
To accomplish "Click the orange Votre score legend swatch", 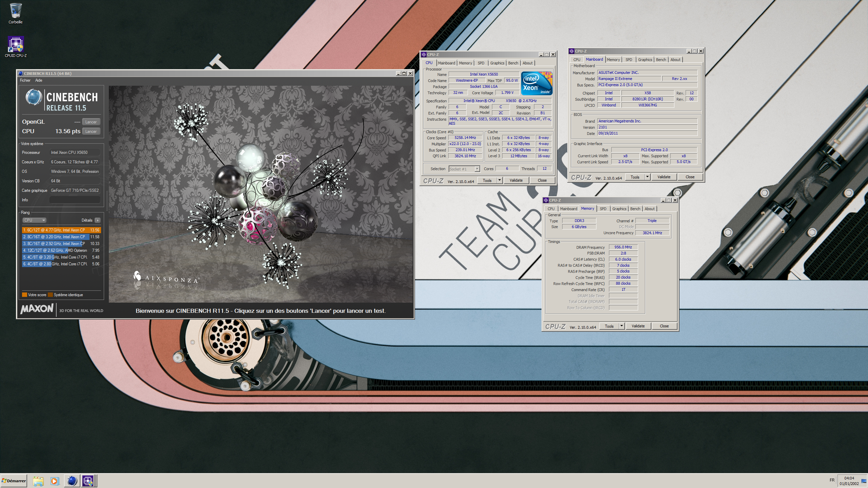I will [24, 295].
